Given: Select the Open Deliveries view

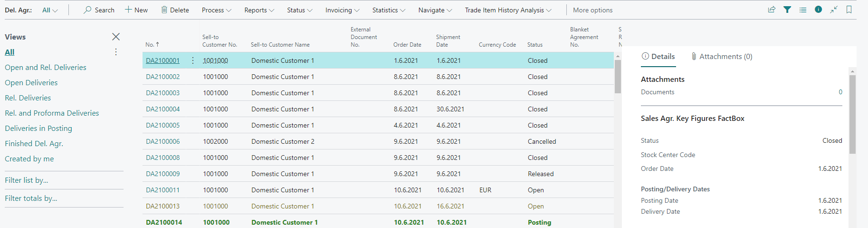Looking at the screenshot, I should pyautogui.click(x=31, y=83).
